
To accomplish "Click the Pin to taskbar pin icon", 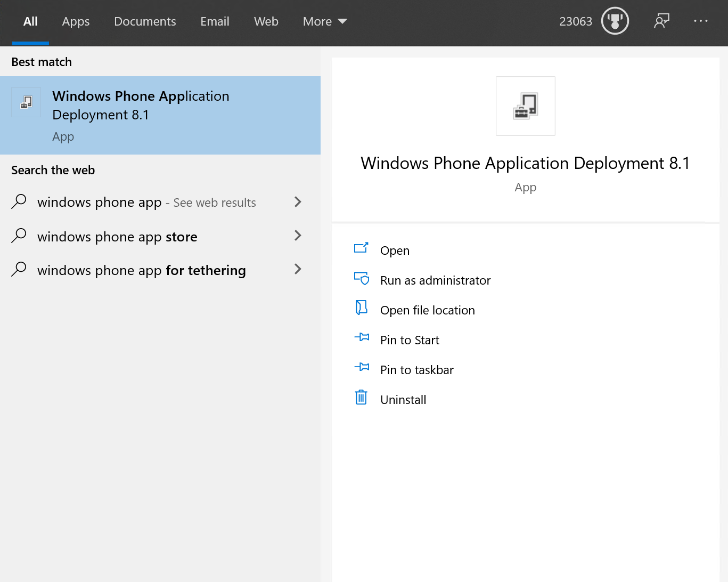I will coord(362,367).
